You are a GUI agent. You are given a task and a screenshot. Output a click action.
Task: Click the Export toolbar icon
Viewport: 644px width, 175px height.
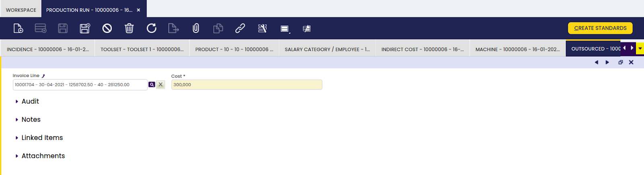tap(173, 28)
